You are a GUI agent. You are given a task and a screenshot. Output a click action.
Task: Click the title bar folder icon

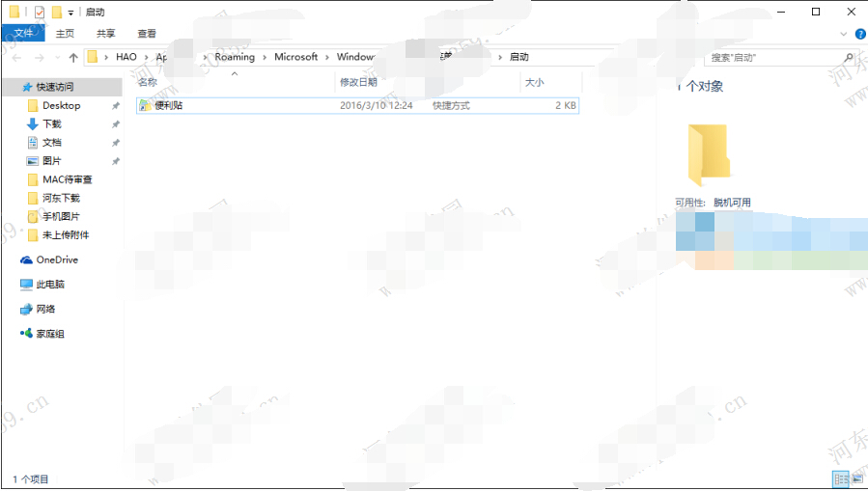coord(14,12)
